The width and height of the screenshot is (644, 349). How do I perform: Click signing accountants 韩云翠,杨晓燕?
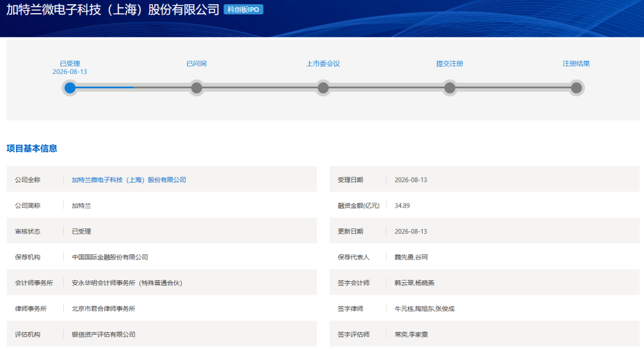[414, 283]
